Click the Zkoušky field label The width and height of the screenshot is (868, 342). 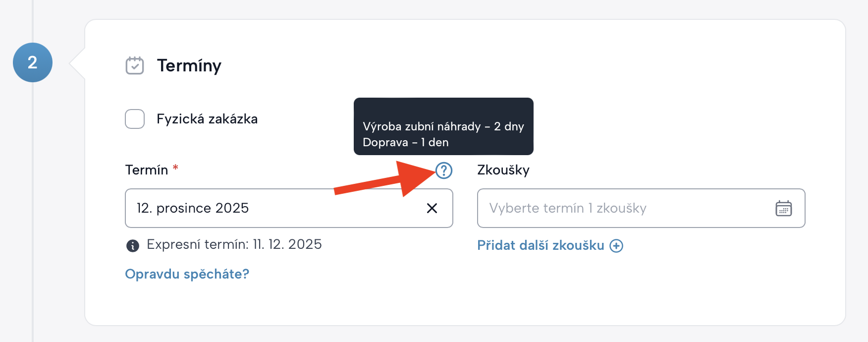(503, 170)
